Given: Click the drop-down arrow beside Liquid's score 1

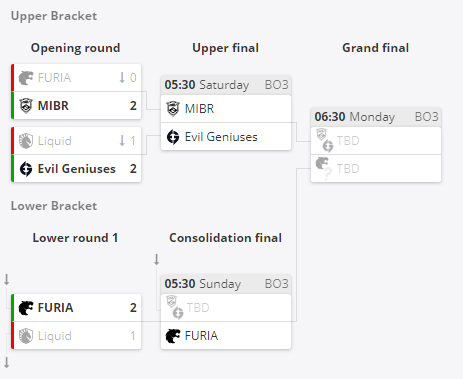Looking at the screenshot, I should coord(122,141).
